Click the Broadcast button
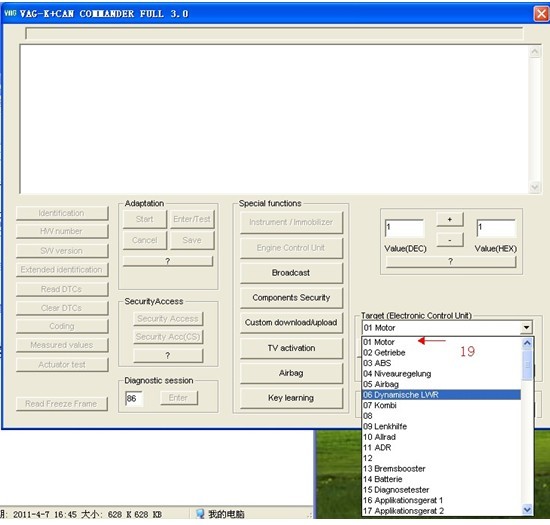550x525 pixels. [291, 273]
